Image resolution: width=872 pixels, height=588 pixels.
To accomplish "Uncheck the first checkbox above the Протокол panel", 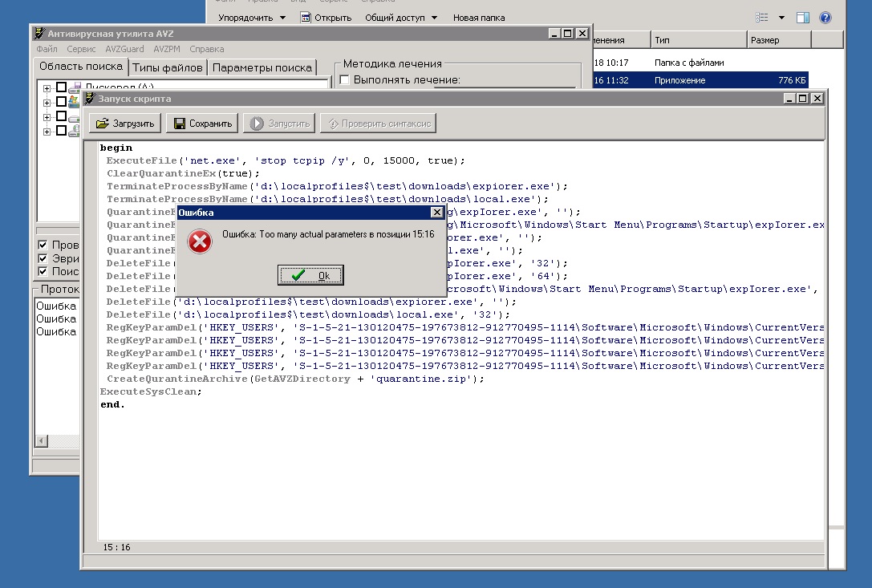I will [x=43, y=245].
